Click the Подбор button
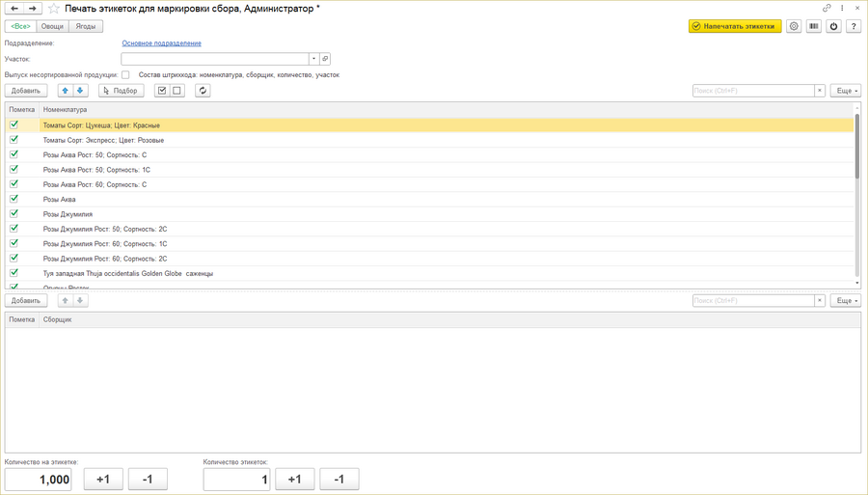The height and width of the screenshot is (495, 868). [x=122, y=91]
